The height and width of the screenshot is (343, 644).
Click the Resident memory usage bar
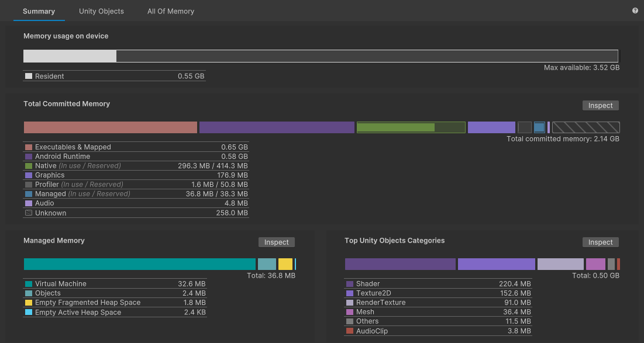tap(70, 56)
